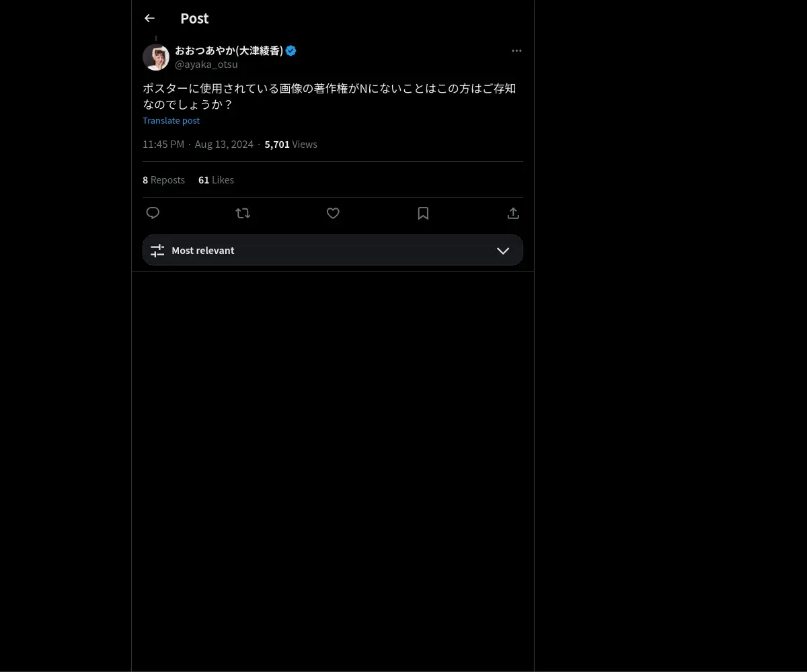Open the three-dot more options menu
The height and width of the screenshot is (672, 807).
[516, 50]
